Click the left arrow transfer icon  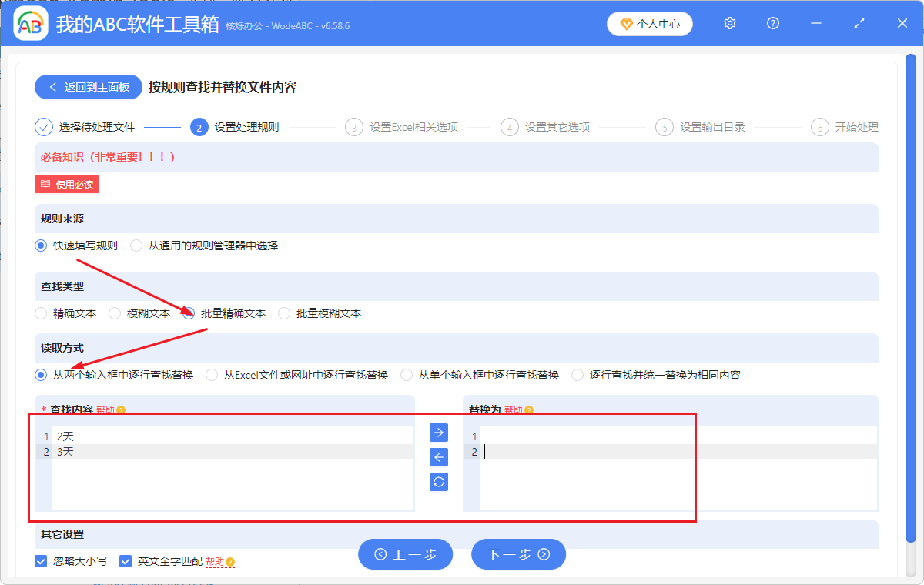click(438, 457)
